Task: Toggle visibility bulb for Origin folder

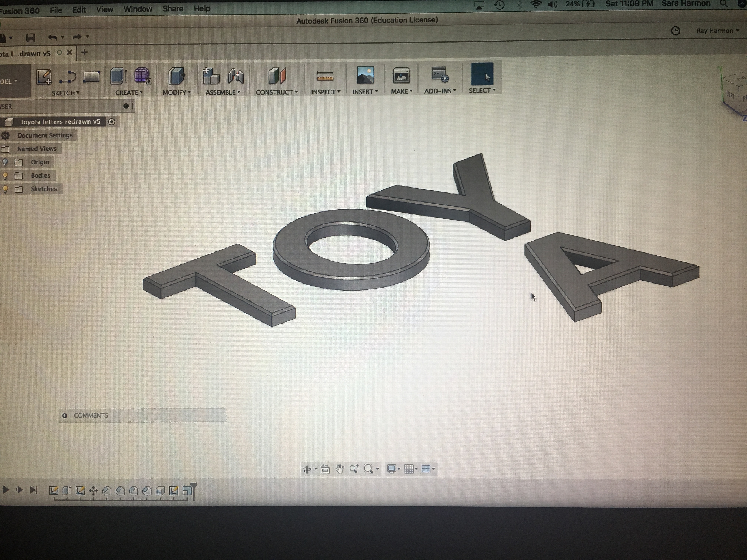Action: [x=5, y=162]
